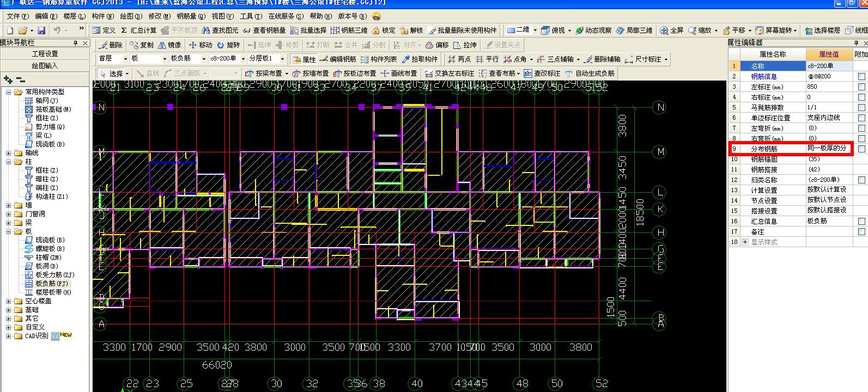Click the 镜像 mirror tool

pyautogui.click(x=169, y=45)
